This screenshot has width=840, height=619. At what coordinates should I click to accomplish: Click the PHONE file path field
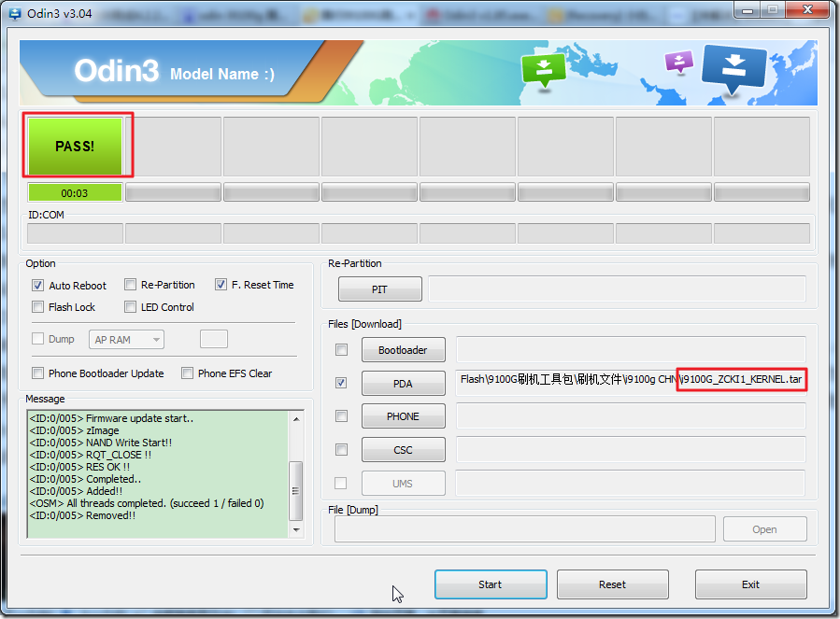(631, 416)
